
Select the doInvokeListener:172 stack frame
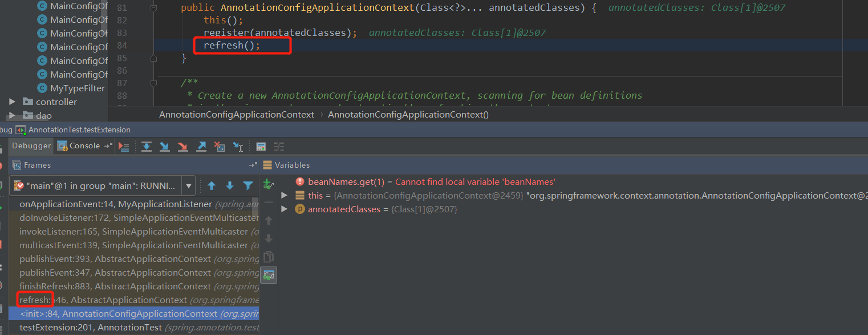point(134,217)
